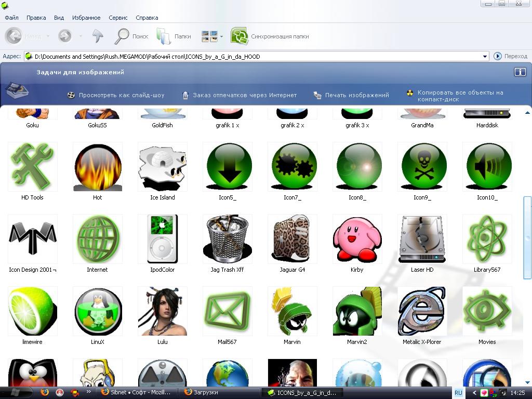Screen dimensions: 532x399
Task: Open the Файл menu
Action: [11, 18]
